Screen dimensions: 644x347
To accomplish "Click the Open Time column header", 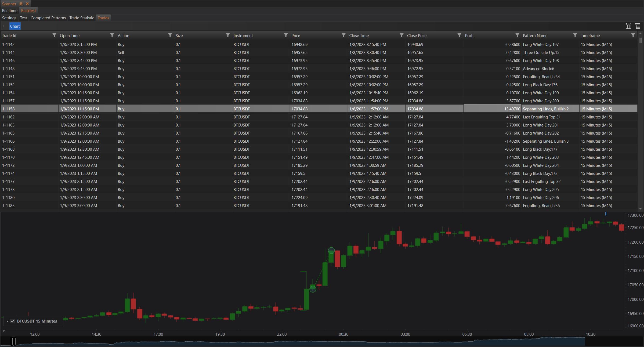I will pos(70,35).
